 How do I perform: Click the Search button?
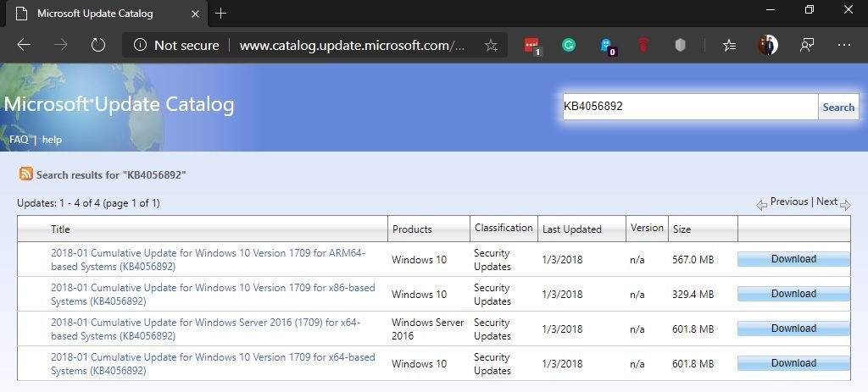click(838, 108)
